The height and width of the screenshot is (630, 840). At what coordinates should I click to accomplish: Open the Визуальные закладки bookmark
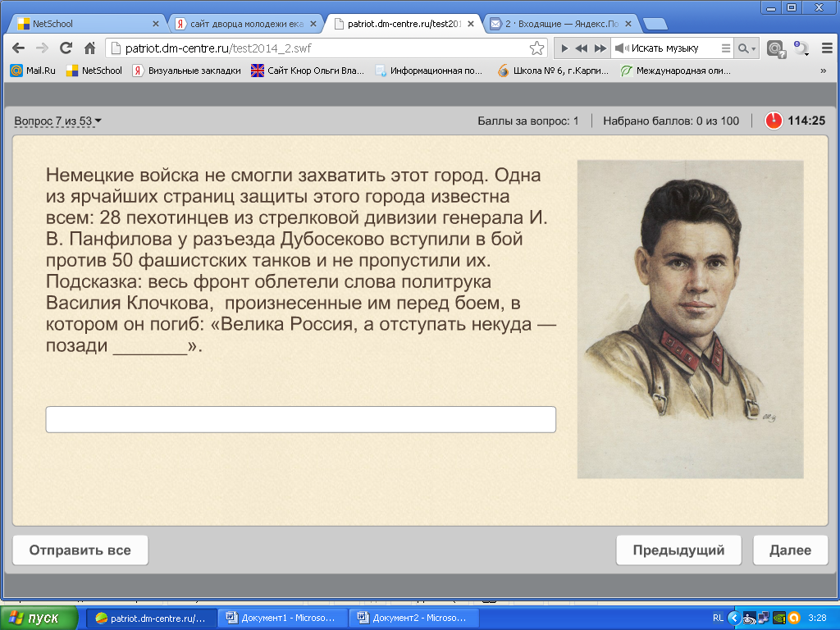(x=186, y=71)
